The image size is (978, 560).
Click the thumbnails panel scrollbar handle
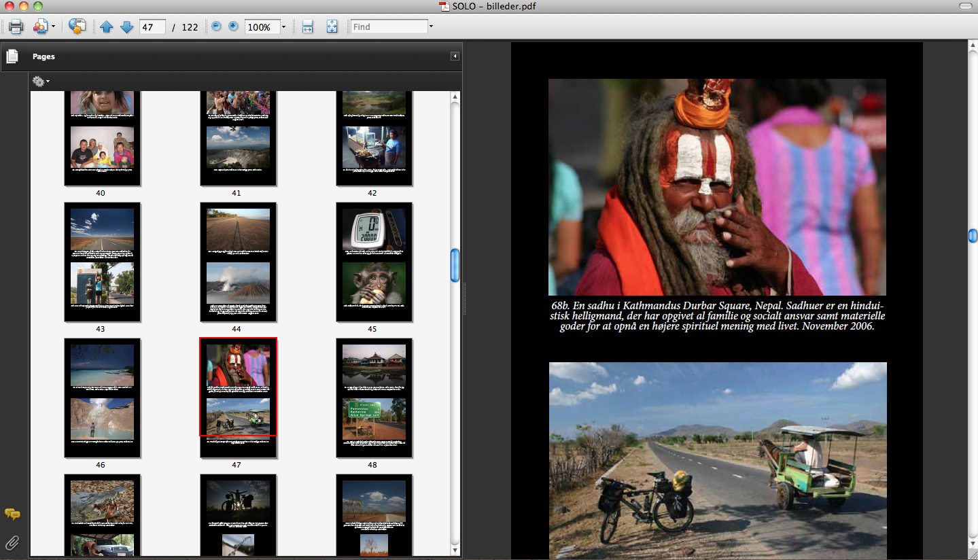[455, 265]
